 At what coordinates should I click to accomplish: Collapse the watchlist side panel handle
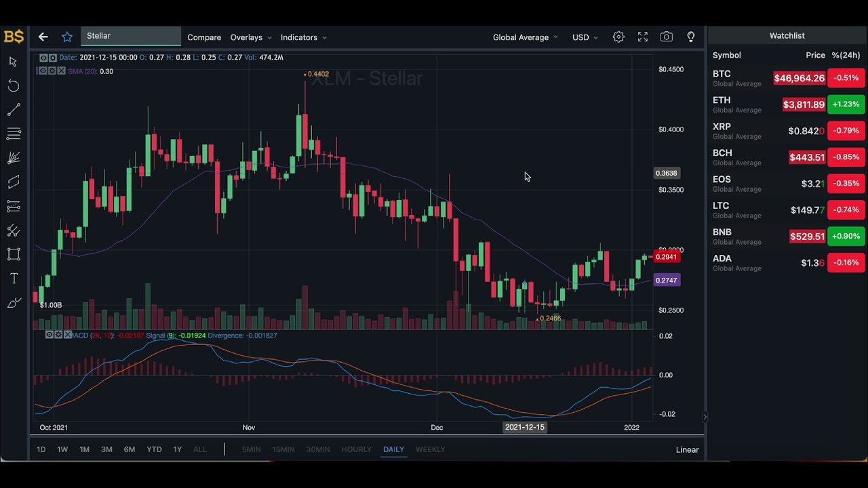tap(705, 417)
